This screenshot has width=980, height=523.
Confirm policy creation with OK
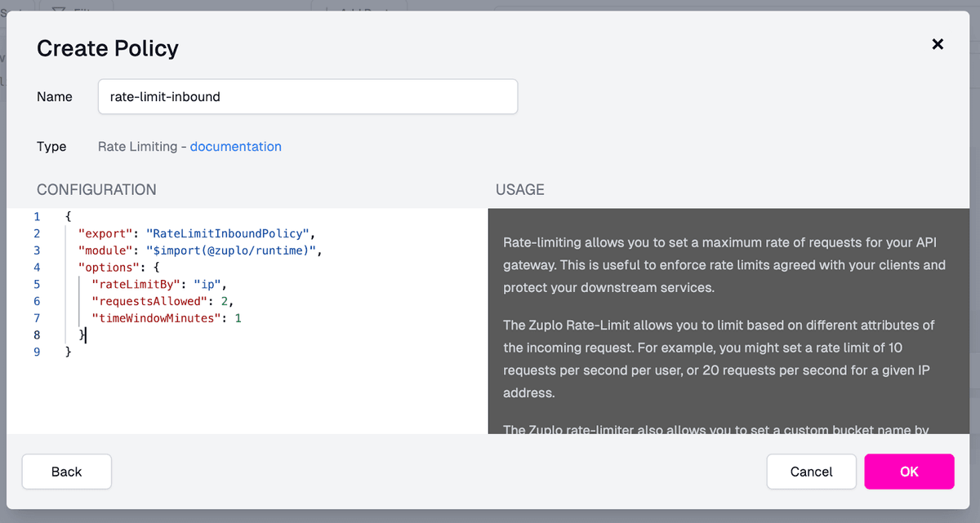(x=909, y=472)
